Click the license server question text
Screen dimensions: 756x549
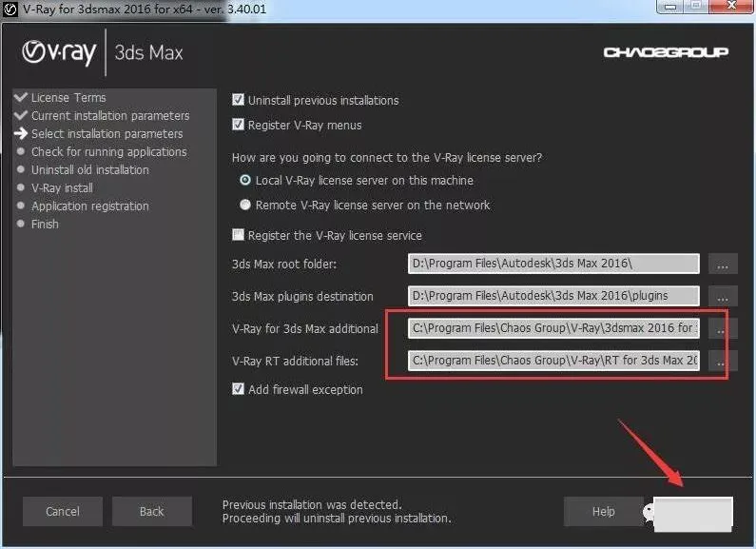coord(387,158)
